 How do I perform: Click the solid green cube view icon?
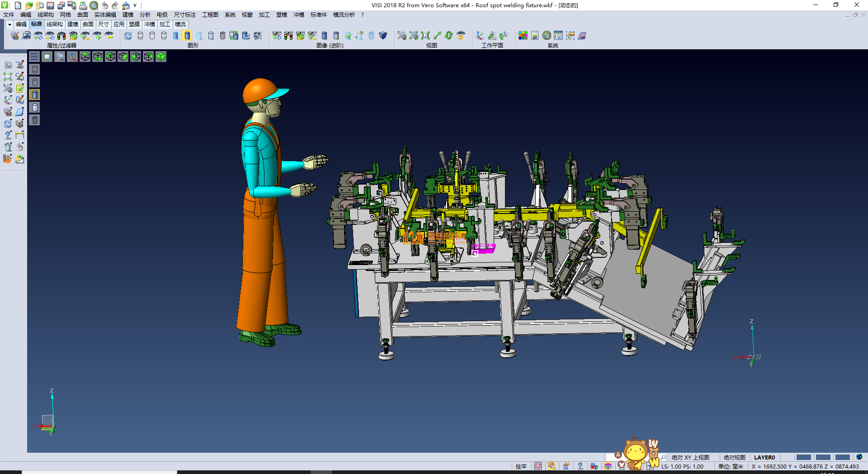point(161,57)
